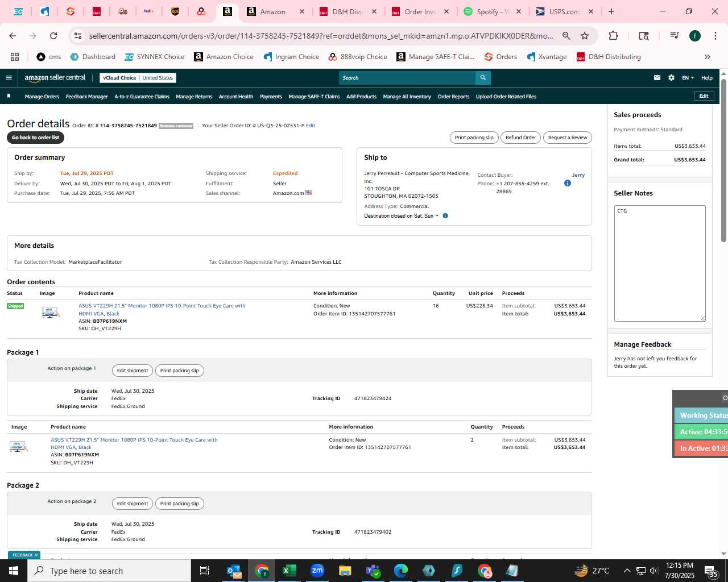The image size is (728, 582).
Task: Open A-to-z Guarantee Claims menu item
Action: (142, 97)
